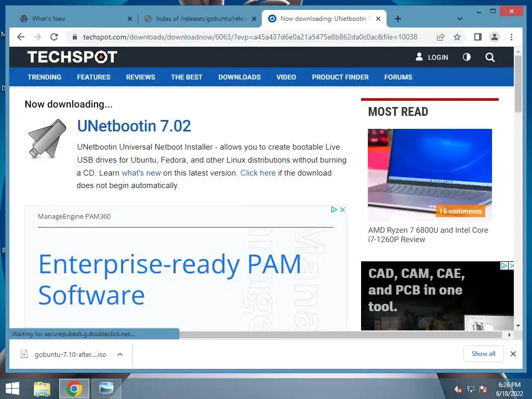Click the share page icon in address bar
Viewport: 532px width, 399px height.
(441, 37)
